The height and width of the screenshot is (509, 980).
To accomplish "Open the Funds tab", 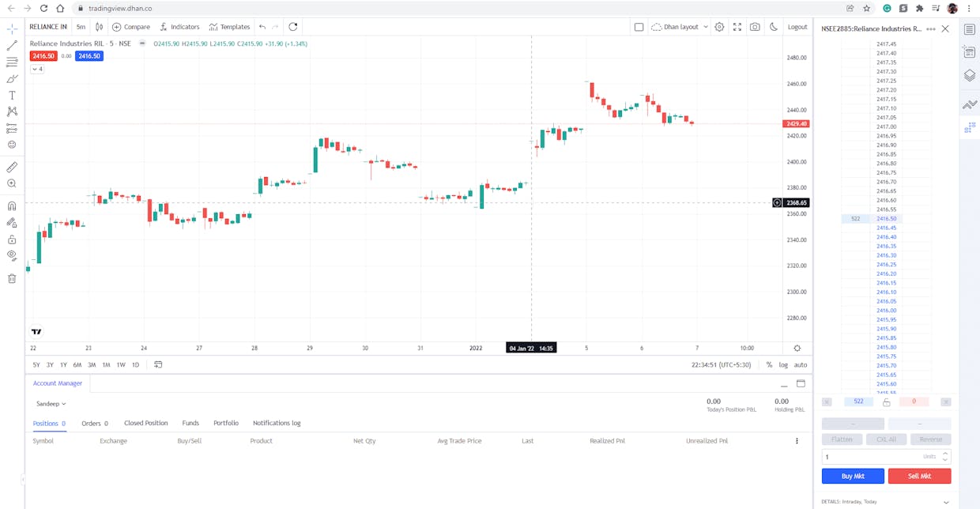I will 190,423.
